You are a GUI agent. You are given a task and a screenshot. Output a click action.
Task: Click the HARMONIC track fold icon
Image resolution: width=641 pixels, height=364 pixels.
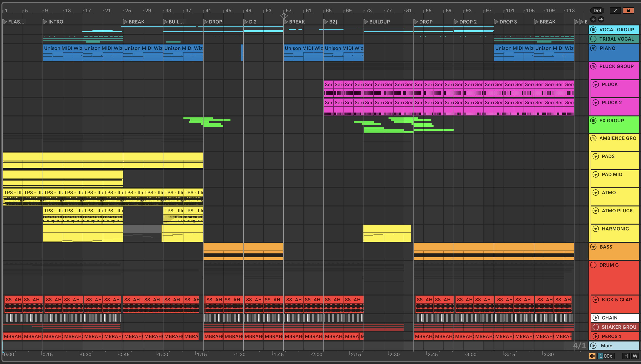click(x=596, y=229)
